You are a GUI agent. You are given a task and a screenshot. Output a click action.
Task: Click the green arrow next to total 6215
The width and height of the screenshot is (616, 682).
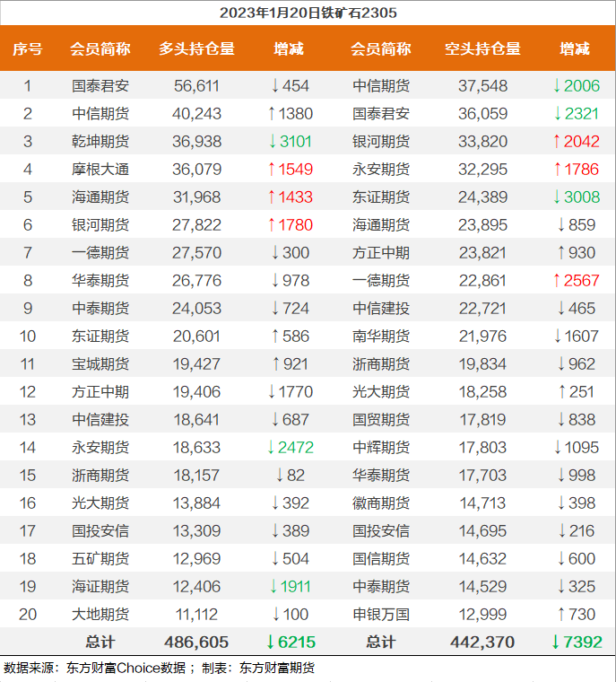(272, 642)
